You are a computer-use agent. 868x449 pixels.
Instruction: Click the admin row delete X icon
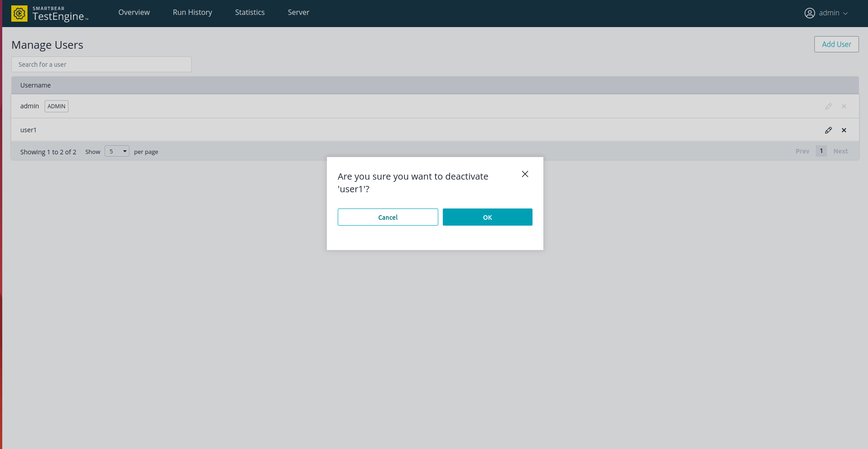tap(844, 106)
